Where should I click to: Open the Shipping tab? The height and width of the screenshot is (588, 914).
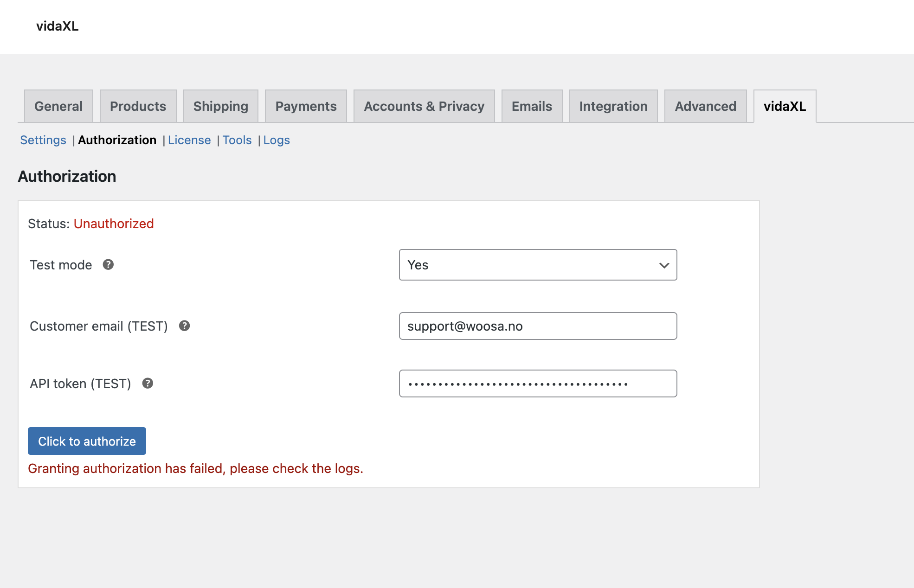(220, 106)
